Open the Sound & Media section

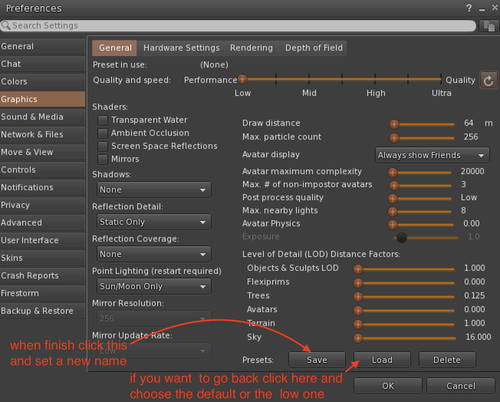[42, 117]
